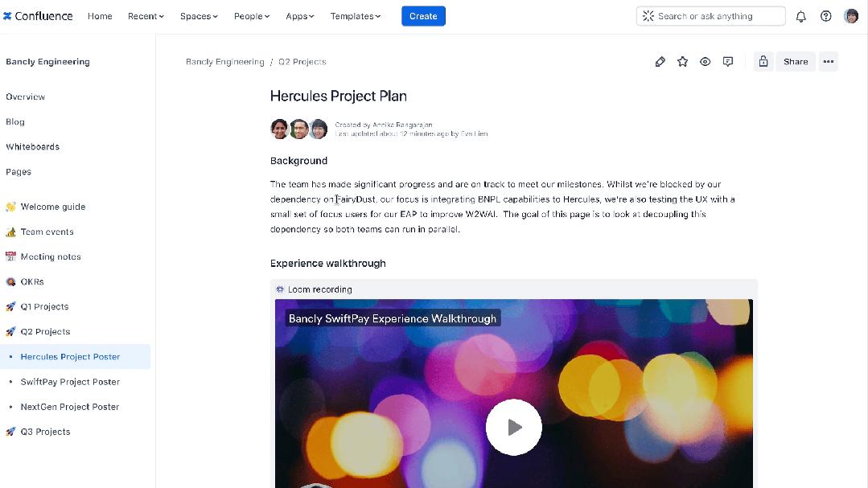Open notifications bell icon
The image size is (868, 488).
800,15
